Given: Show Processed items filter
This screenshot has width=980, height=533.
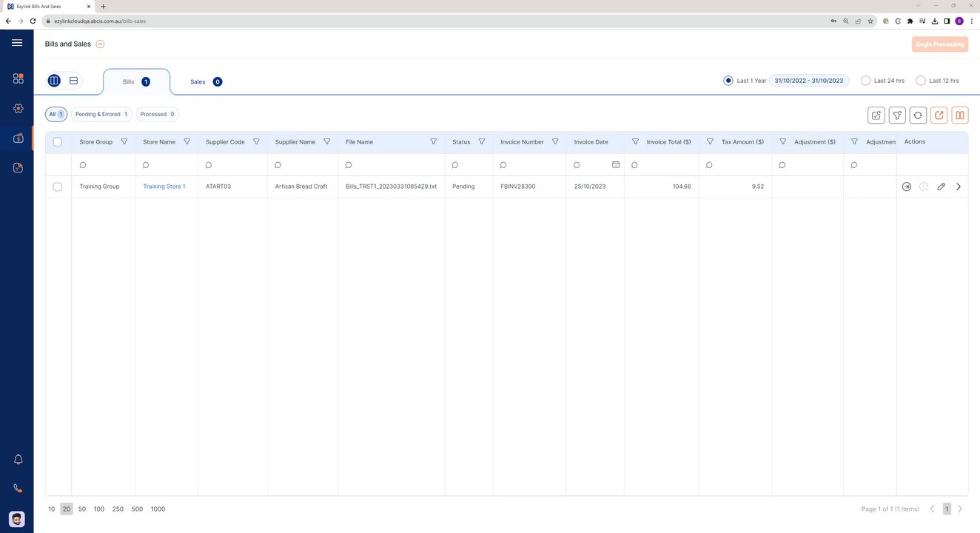Looking at the screenshot, I should 158,114.
